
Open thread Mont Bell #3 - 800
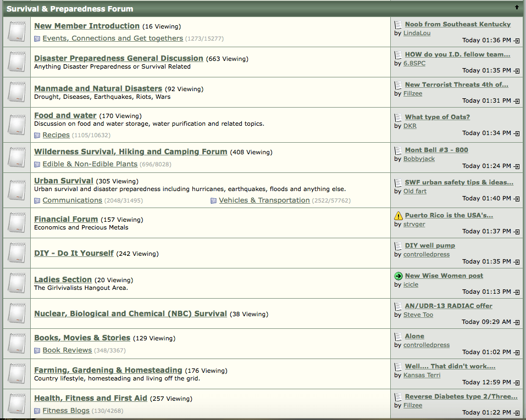coord(436,150)
